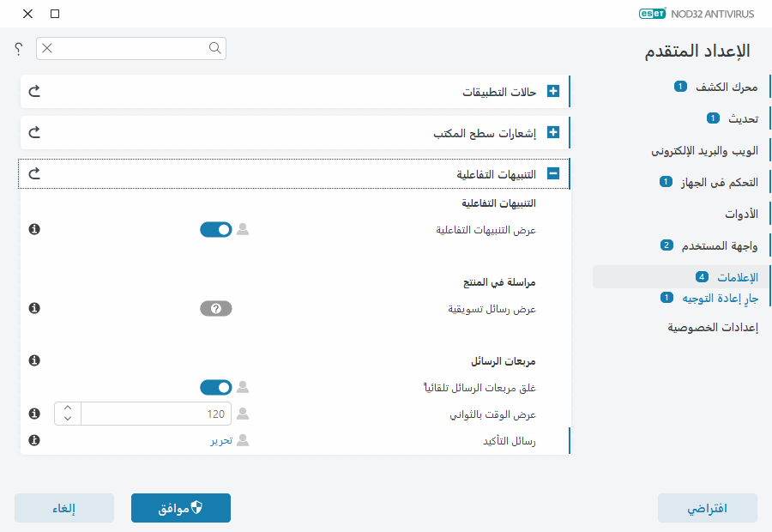
Task: Open الأدوات settings category
Action: [741, 214]
